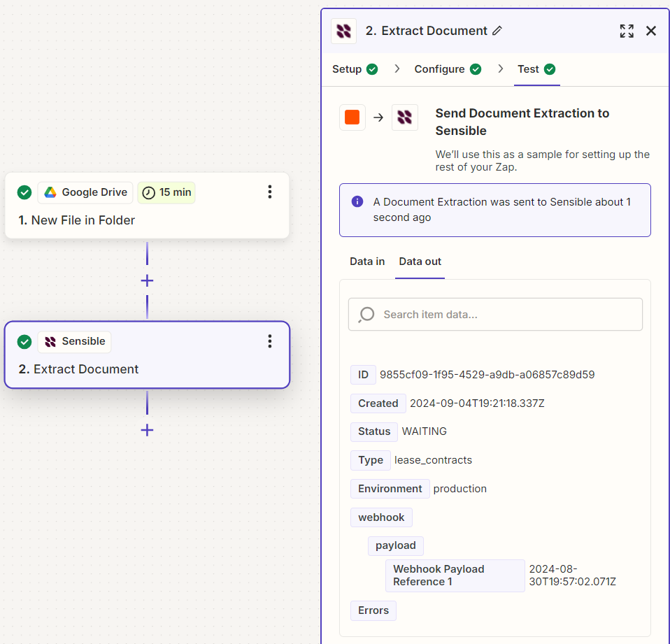Open three-dot menu on Sensible step
Screen dimensions: 670x644
click(x=270, y=341)
